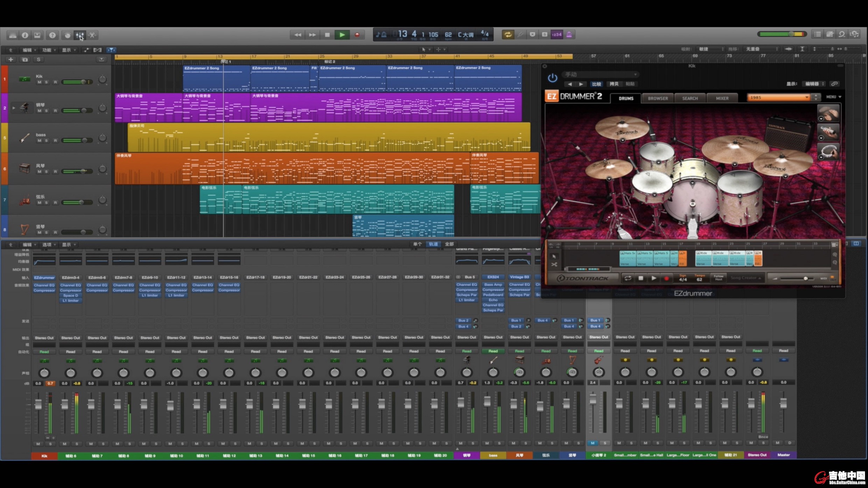Screen dimensions: 868x488
Task: Open the Editors scissors icon
Action: coord(92,35)
